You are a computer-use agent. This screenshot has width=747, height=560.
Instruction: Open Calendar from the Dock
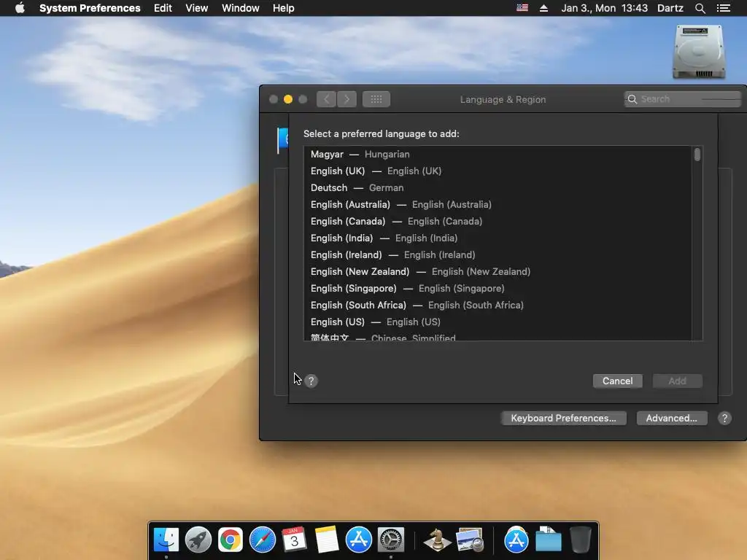click(x=295, y=540)
